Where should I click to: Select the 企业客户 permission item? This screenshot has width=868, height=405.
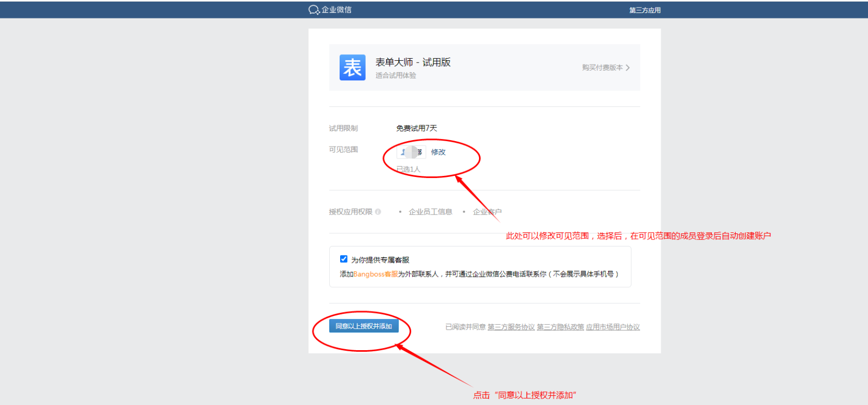(487, 212)
